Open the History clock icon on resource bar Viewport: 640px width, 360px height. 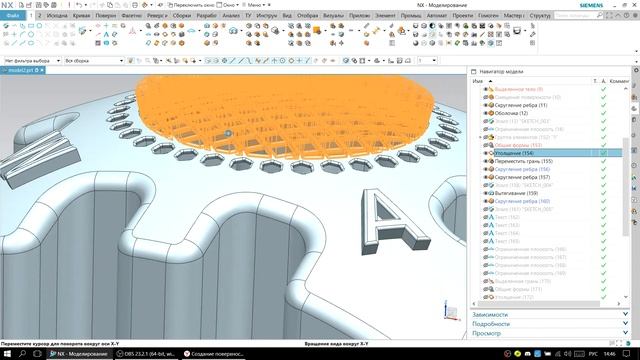[x=635, y=165]
